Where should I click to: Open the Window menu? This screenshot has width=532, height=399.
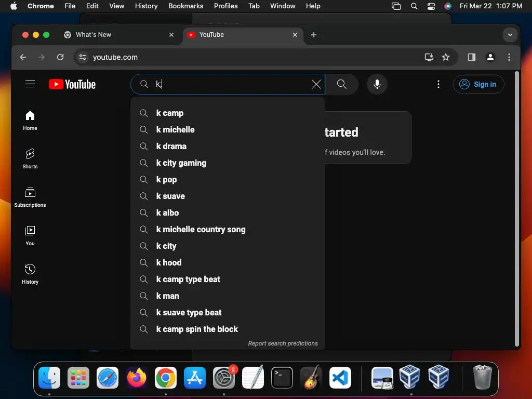(283, 6)
